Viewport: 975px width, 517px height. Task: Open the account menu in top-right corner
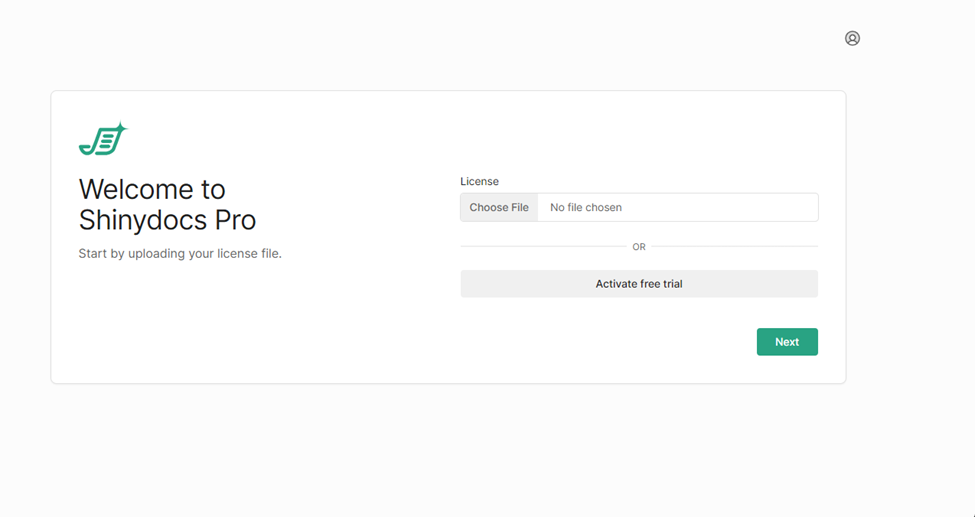[x=852, y=38]
